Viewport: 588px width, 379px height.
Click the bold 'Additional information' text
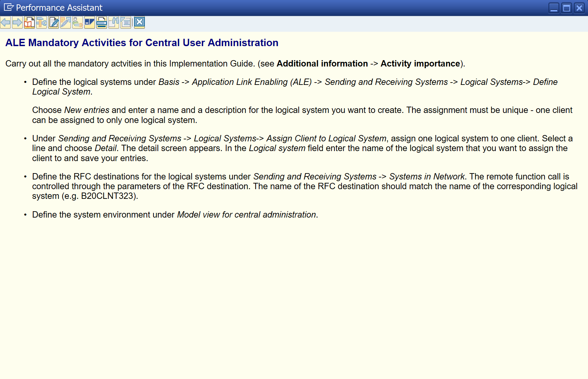pyautogui.click(x=322, y=64)
